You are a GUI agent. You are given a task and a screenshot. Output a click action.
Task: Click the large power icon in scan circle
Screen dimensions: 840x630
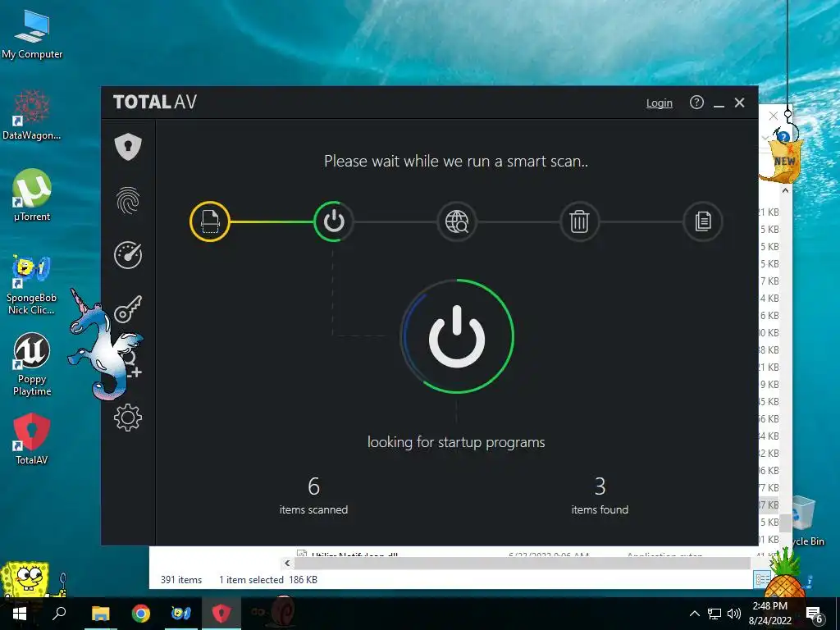click(457, 336)
